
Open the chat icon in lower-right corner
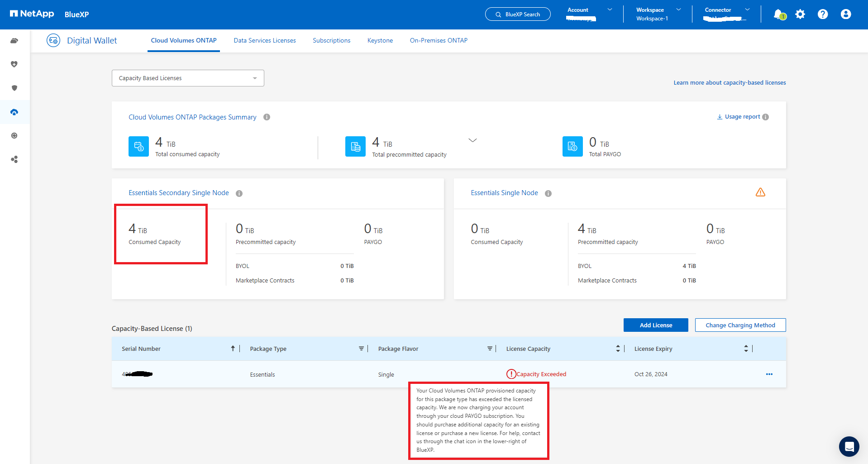coord(849,447)
